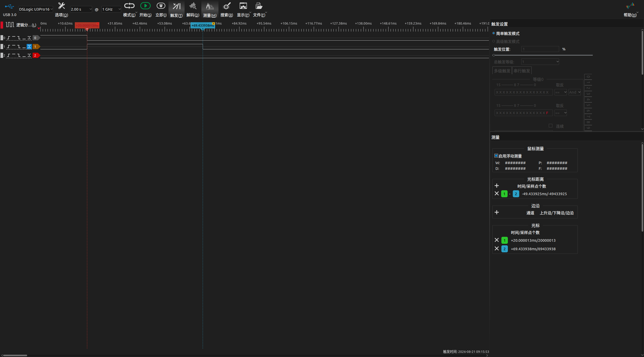Click the red +20.000013ms cursor flag
644x357 pixels.
pos(87,25)
